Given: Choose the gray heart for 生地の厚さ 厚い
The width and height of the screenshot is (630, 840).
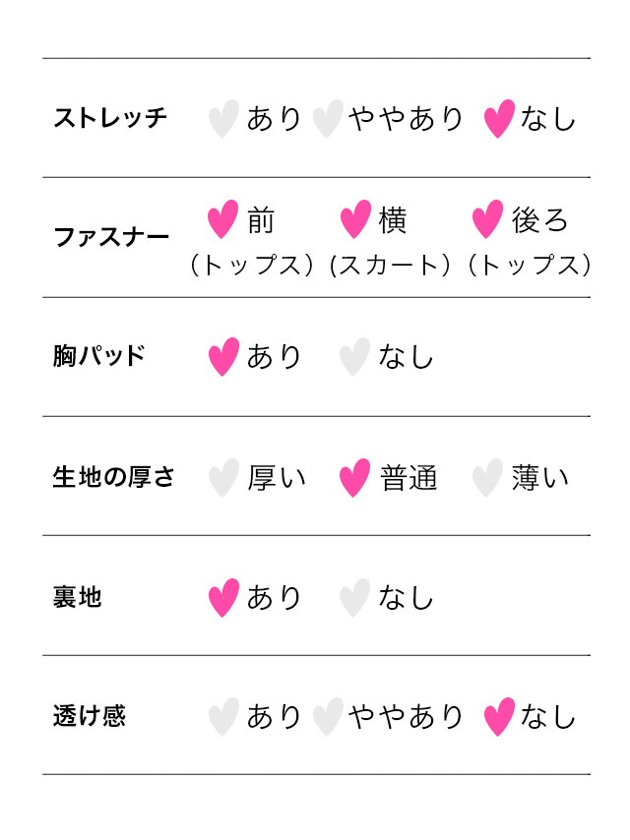Looking at the screenshot, I should pos(223,478).
